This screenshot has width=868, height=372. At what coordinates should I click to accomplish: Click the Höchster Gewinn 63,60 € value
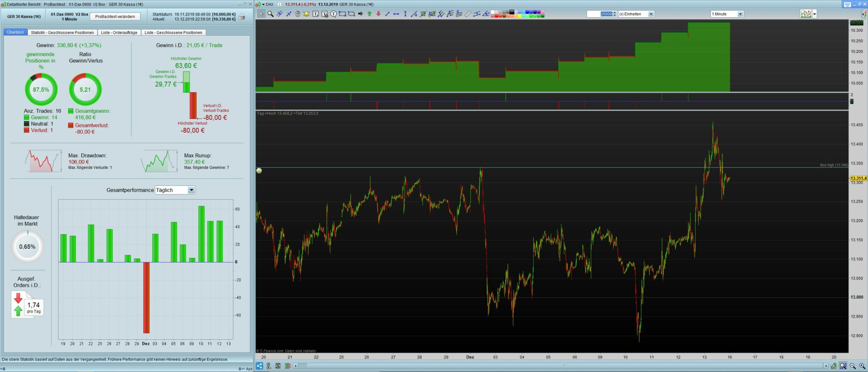[186, 66]
